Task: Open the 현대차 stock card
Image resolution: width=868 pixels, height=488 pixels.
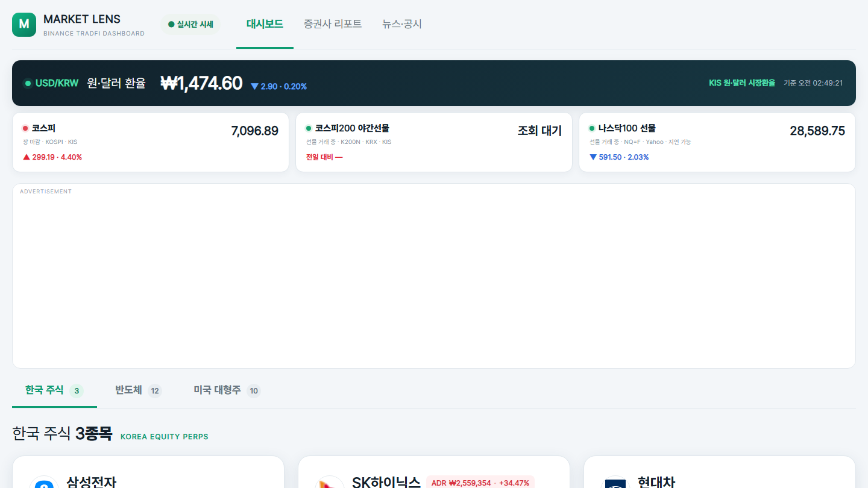Action: pos(720,472)
